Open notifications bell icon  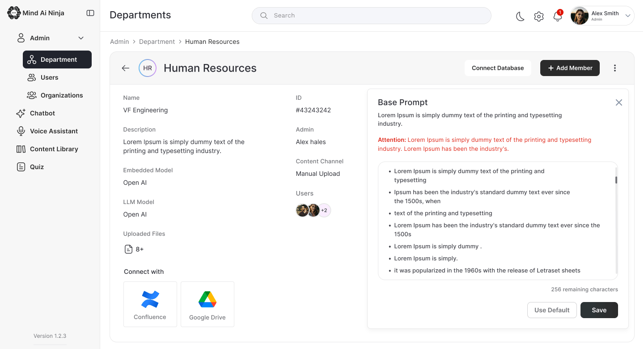pos(557,16)
